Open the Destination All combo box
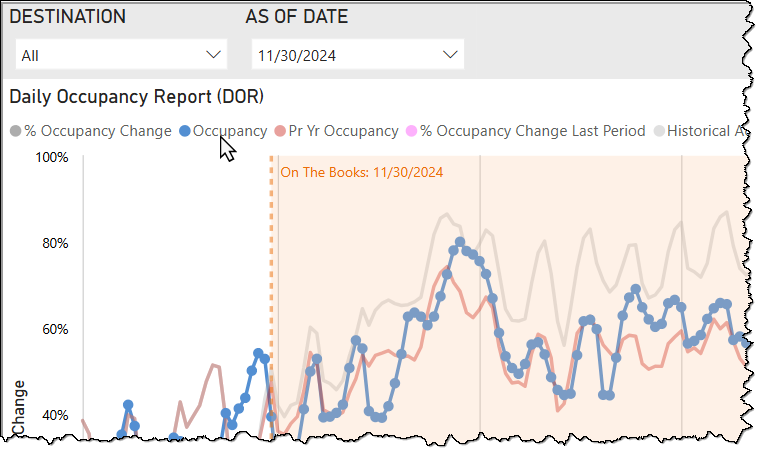This screenshot has width=762, height=452. point(121,54)
